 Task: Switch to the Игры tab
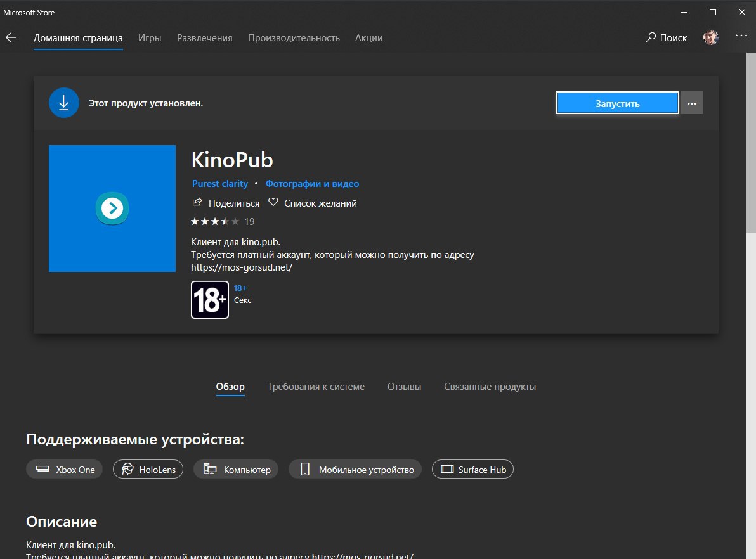point(150,38)
